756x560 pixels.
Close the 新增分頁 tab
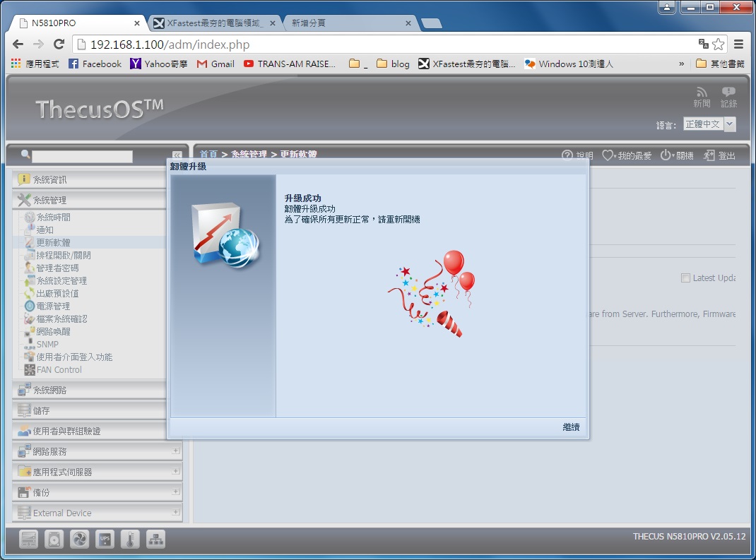point(408,23)
